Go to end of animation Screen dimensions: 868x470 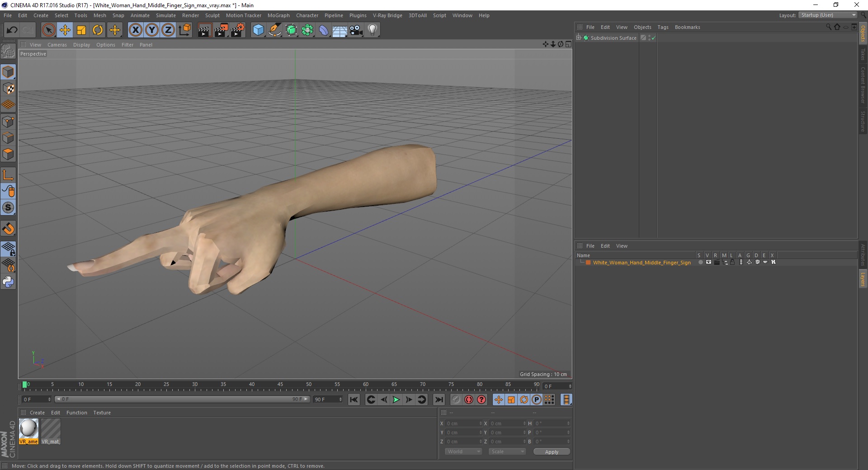point(439,399)
